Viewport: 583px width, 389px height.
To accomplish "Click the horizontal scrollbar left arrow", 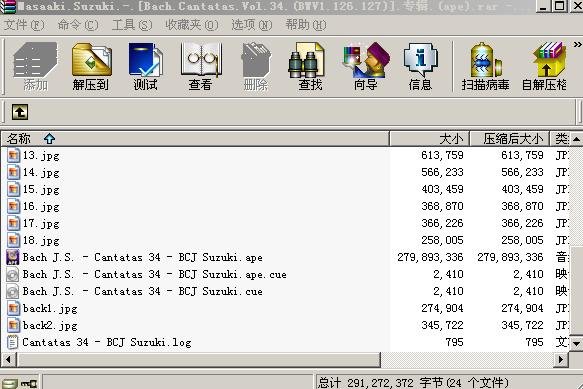I will pos(8,360).
